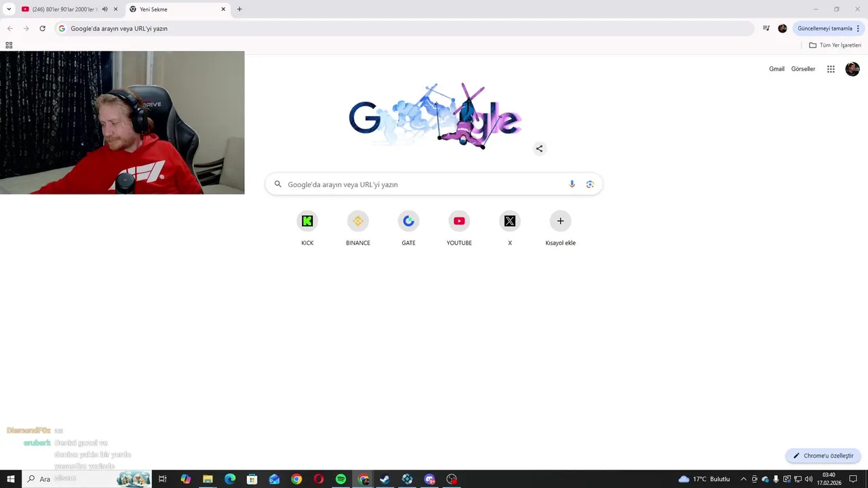Open the Windows notification center
868x488 pixels.
pyautogui.click(x=853, y=479)
